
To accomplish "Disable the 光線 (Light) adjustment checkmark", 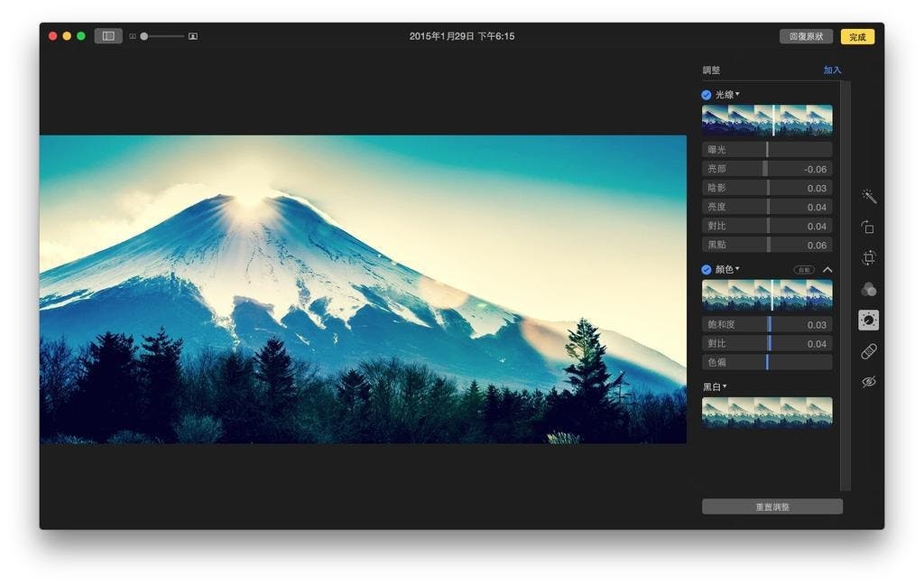I will pos(707,95).
